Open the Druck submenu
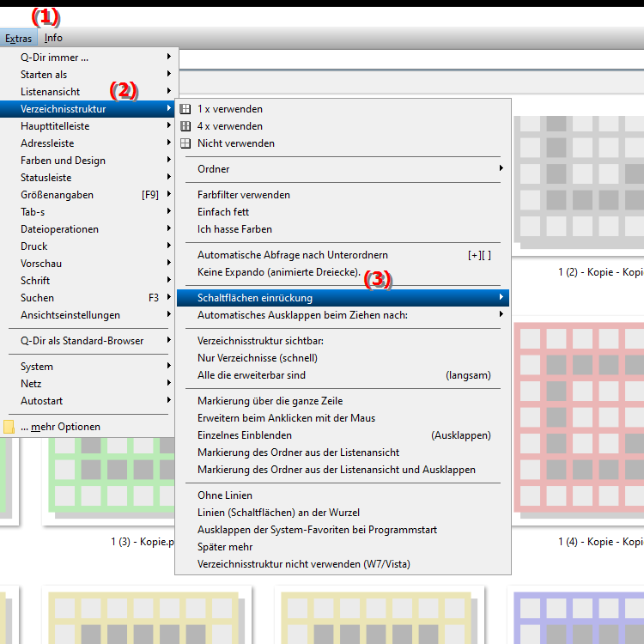Viewport: 644px width, 644px height. pyautogui.click(x=88, y=246)
